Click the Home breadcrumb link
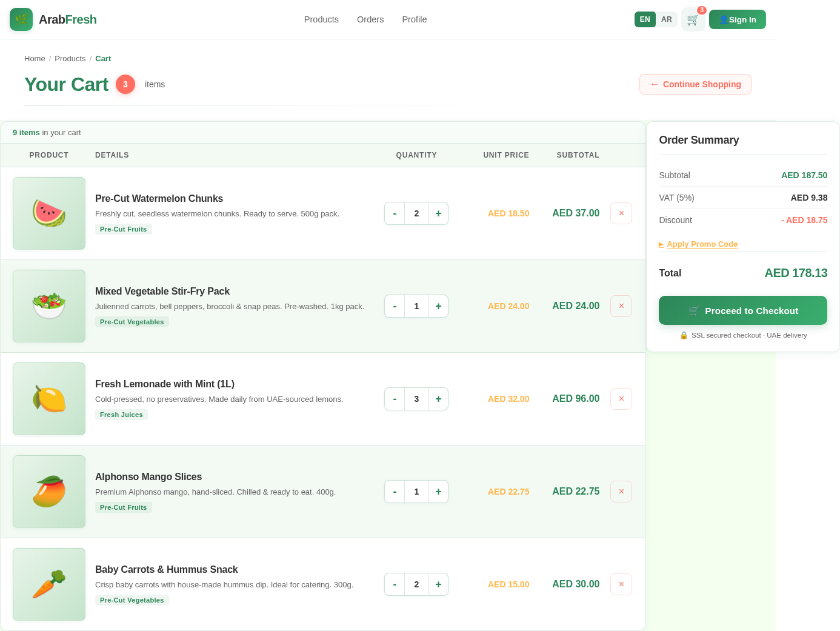 pos(35,59)
